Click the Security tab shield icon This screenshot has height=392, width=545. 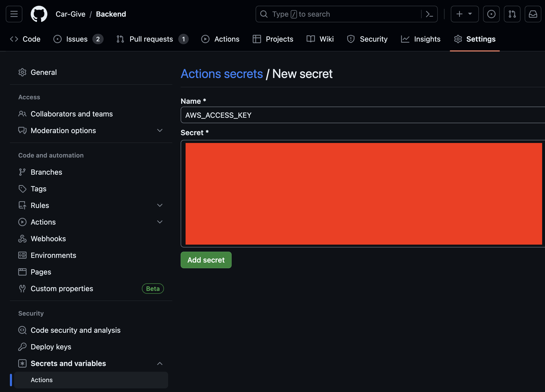[x=351, y=39]
